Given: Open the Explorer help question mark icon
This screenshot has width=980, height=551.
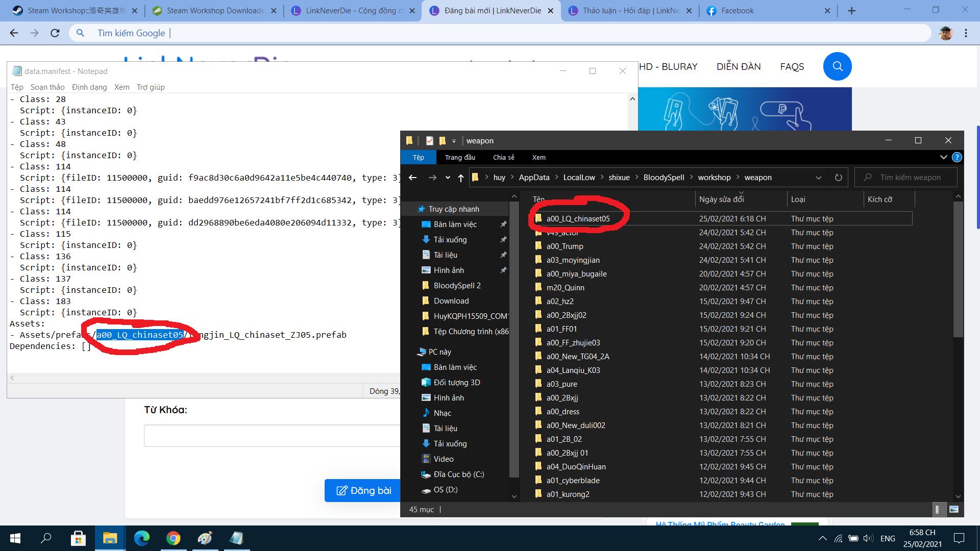Looking at the screenshot, I should tap(957, 157).
